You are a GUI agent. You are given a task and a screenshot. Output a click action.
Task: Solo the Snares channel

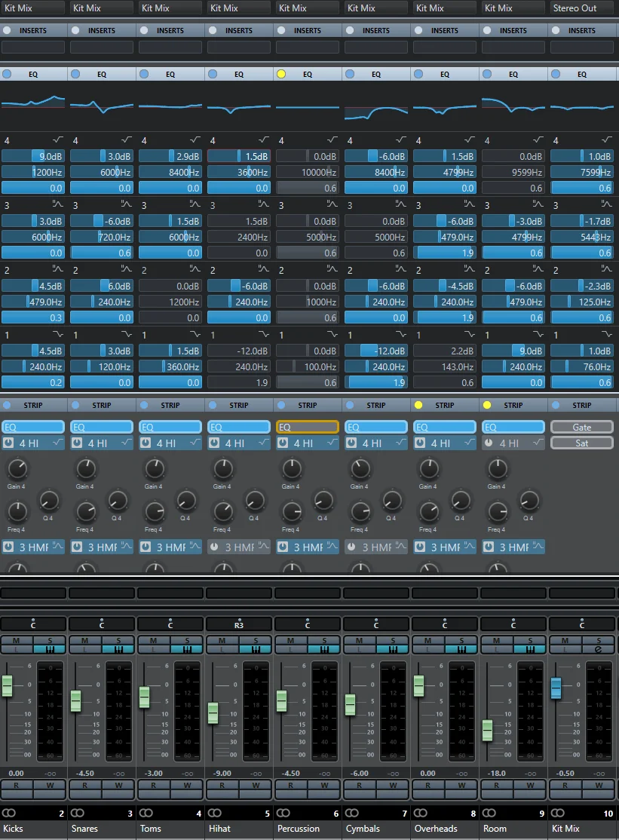click(x=118, y=640)
